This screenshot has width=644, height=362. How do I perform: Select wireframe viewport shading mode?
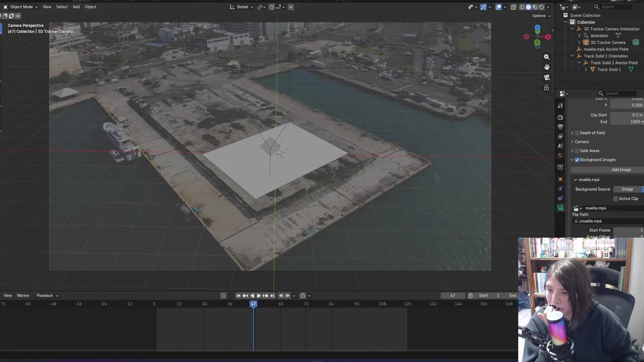(x=522, y=7)
